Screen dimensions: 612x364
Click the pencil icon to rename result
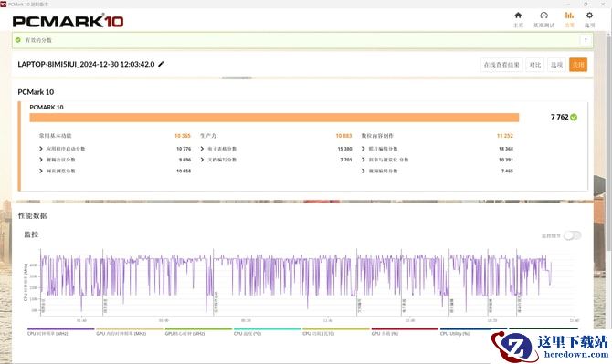pyautogui.click(x=161, y=64)
